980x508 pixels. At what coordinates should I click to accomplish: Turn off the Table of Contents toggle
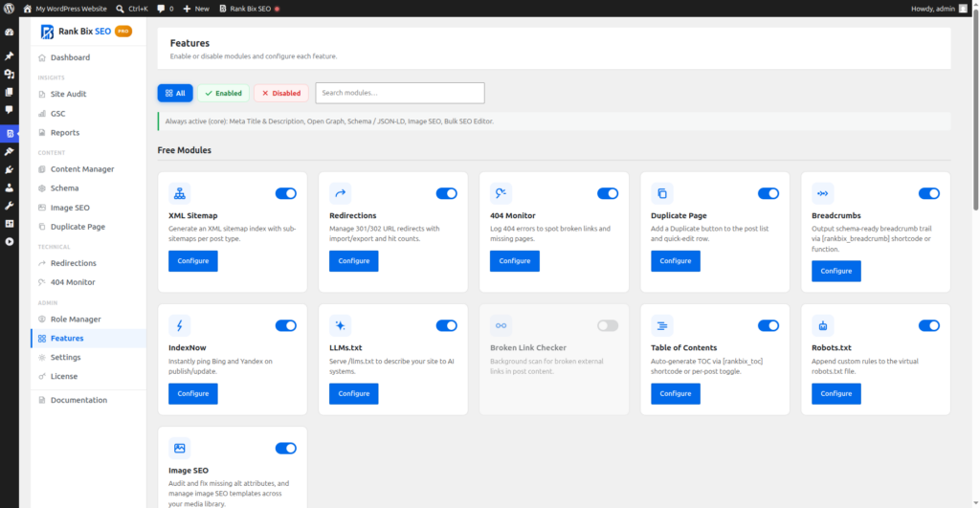[x=768, y=325]
